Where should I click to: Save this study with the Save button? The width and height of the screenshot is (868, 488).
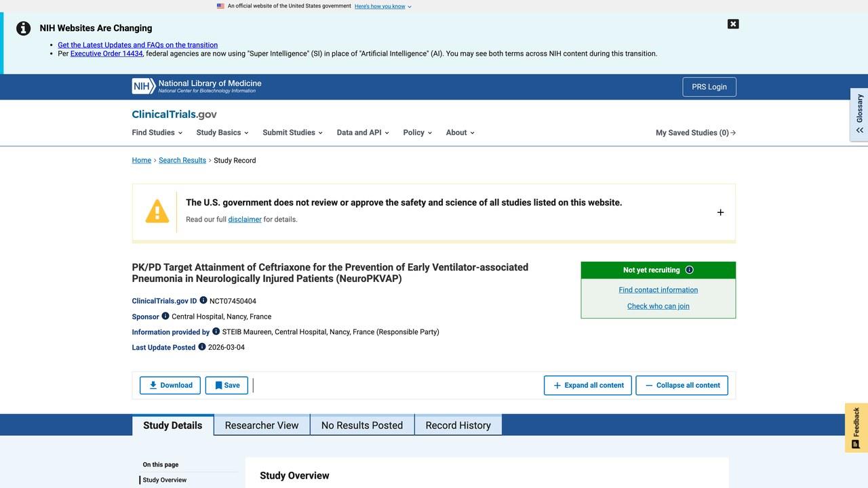(x=226, y=385)
